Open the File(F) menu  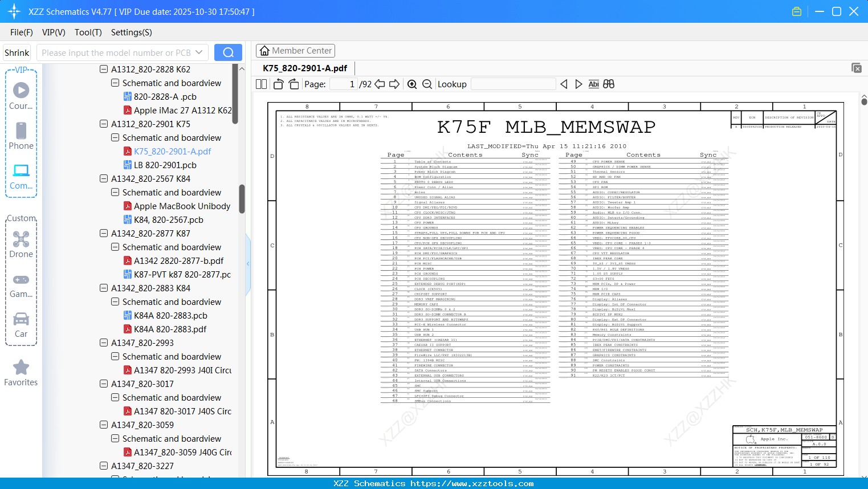(22, 32)
